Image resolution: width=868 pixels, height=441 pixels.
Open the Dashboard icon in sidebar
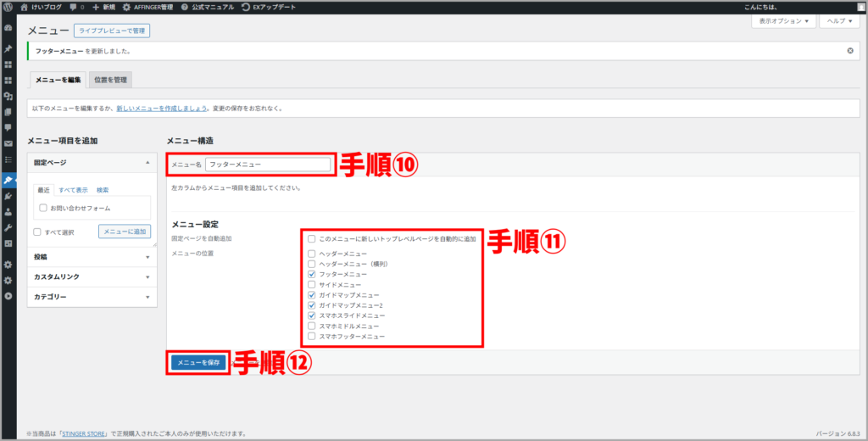pyautogui.click(x=8, y=28)
